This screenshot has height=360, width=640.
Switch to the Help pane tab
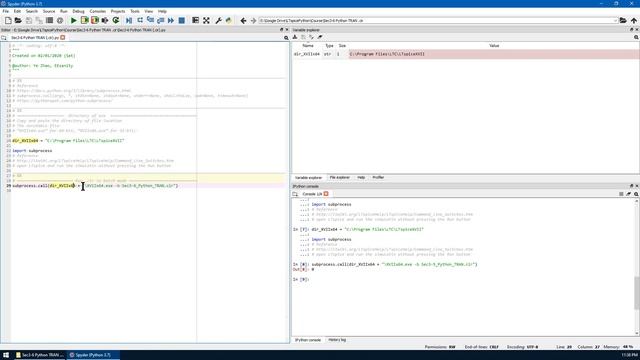coord(361,178)
